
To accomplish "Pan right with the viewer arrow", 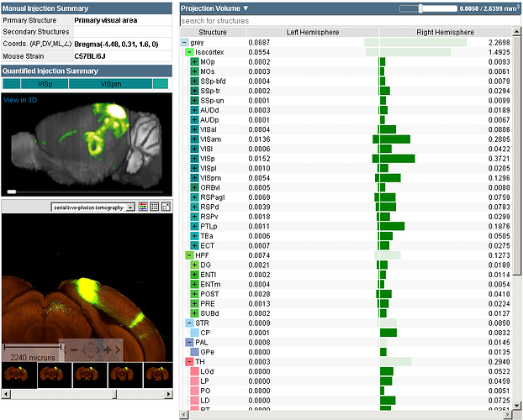I will point(98,350).
